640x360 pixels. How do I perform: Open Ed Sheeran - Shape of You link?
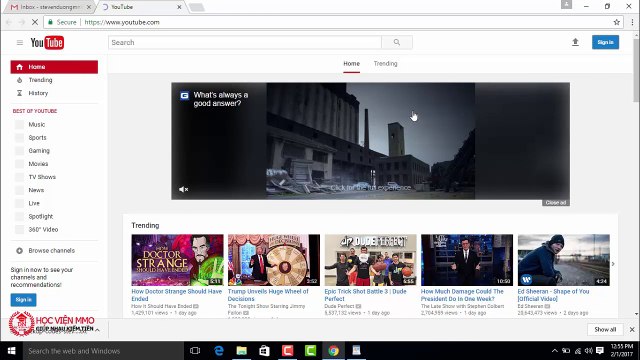[553, 295]
